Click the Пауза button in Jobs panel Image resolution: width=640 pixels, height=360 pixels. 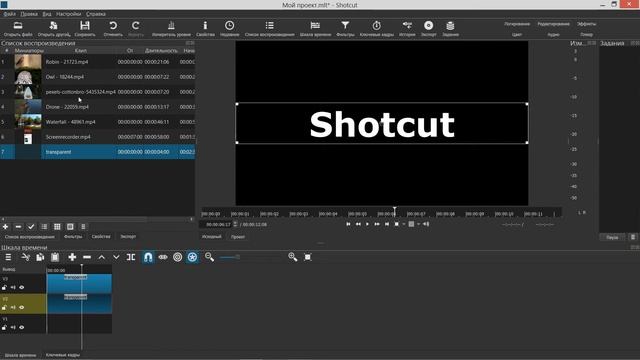tap(612, 237)
